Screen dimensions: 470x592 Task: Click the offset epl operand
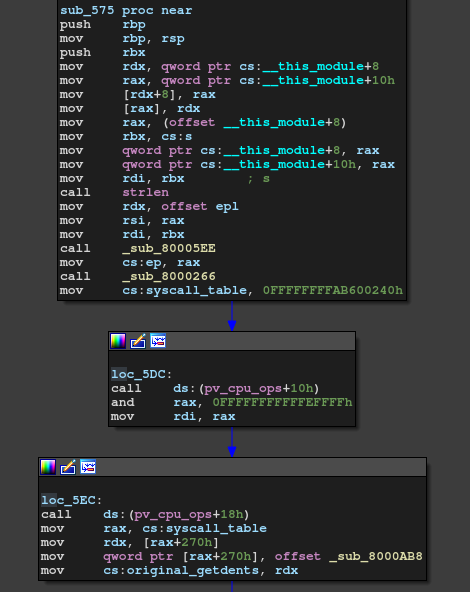(200, 207)
